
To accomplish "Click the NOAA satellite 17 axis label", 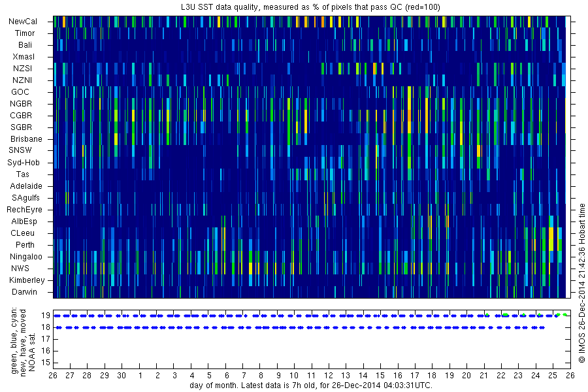I will point(46,339).
